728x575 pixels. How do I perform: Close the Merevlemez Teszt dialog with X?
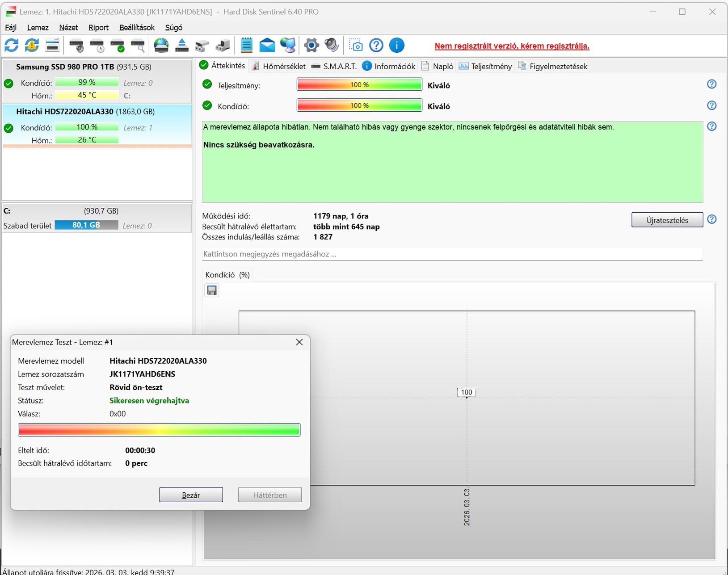(x=299, y=342)
